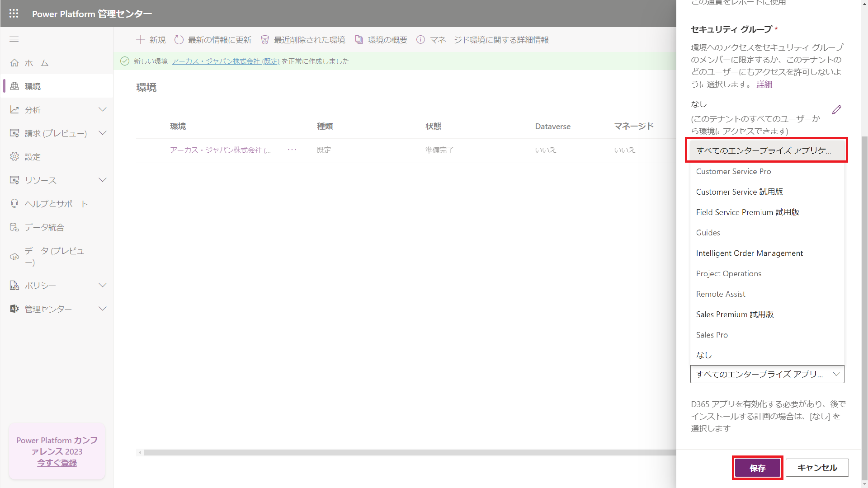The image size is (868, 488).
Task: Select Project Operations option
Action: point(767,273)
